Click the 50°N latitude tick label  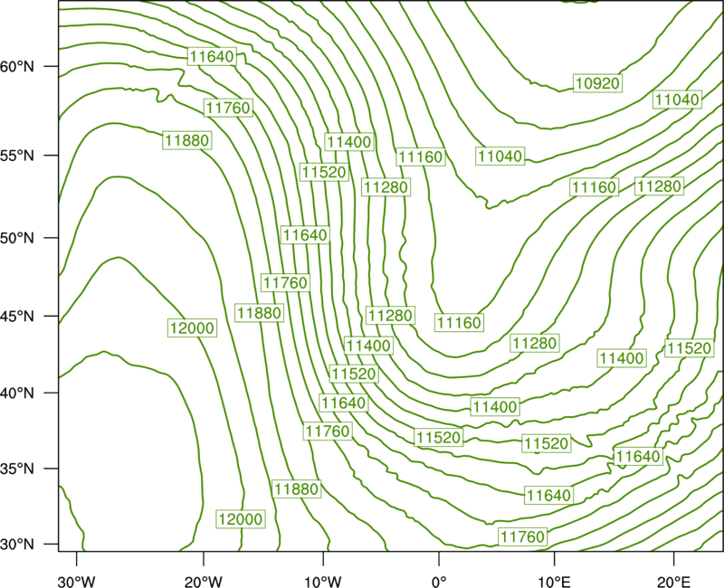tap(17, 238)
